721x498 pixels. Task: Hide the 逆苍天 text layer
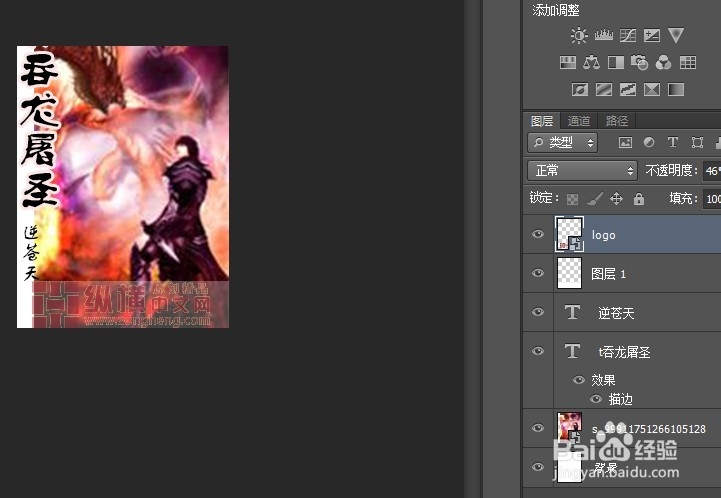click(538, 312)
